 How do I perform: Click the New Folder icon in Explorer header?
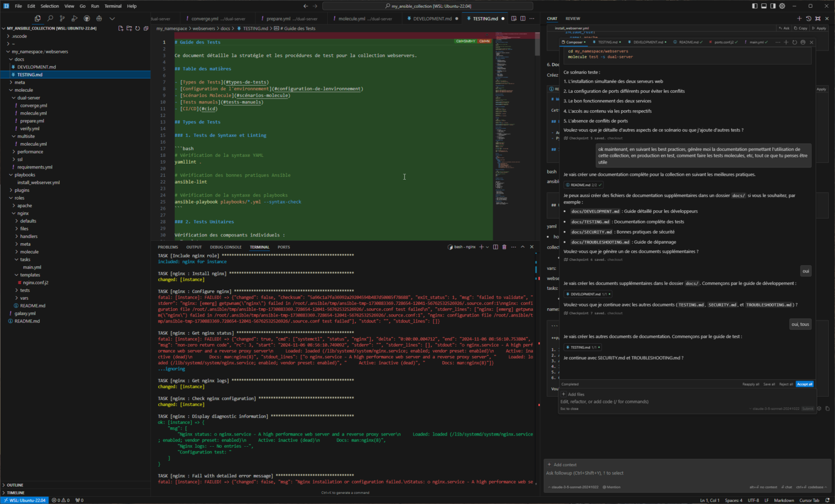click(129, 28)
